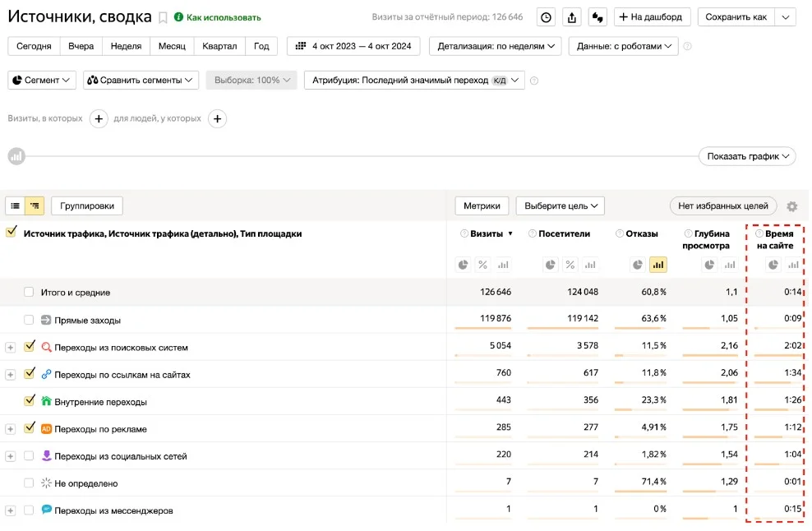Select bar chart icon under Отказы
Viewport: 812px width, 531px height.
pyautogui.click(x=657, y=265)
